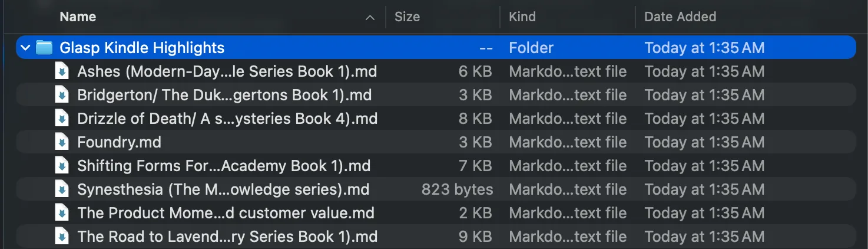Collapse the Glasp Kindle Highlights folder
The height and width of the screenshot is (249, 868).
tap(25, 48)
